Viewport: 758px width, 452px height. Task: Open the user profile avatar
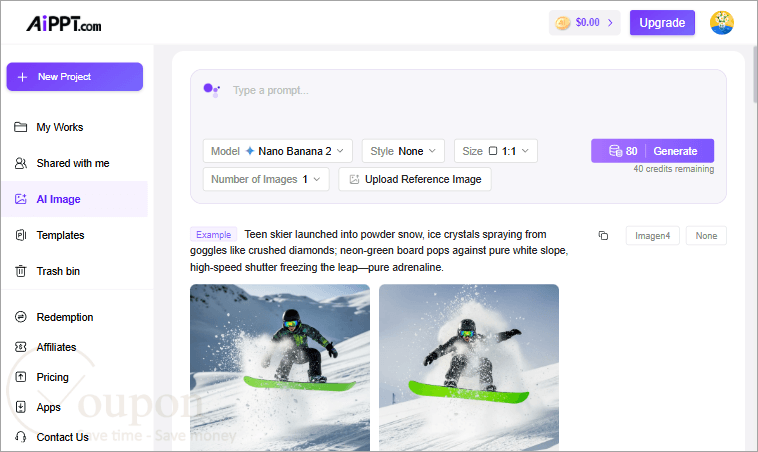pyautogui.click(x=722, y=23)
